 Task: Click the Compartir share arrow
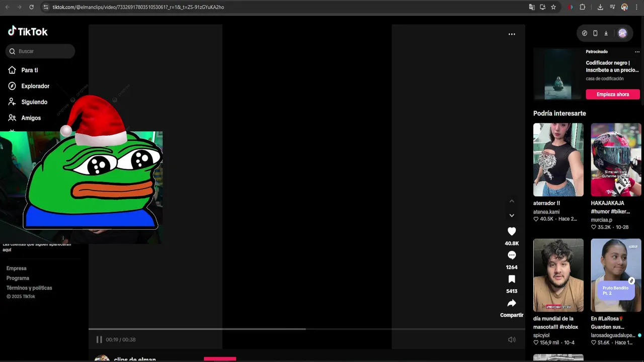pos(512,303)
